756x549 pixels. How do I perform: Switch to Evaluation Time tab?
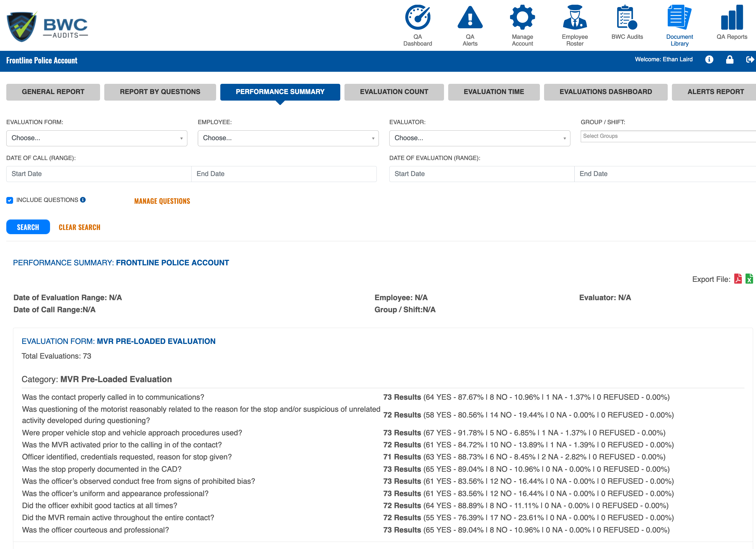click(x=494, y=92)
